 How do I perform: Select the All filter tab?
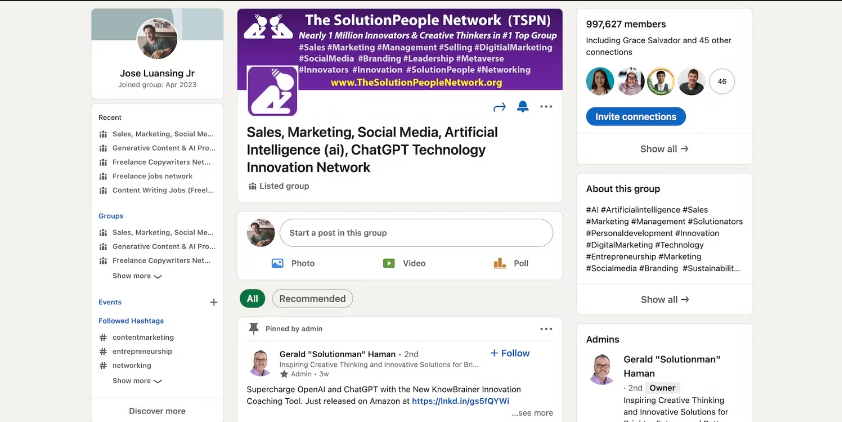252,298
